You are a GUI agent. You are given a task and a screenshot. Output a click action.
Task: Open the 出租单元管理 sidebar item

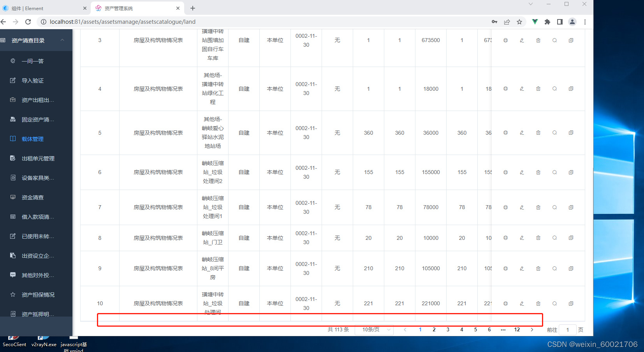point(36,158)
